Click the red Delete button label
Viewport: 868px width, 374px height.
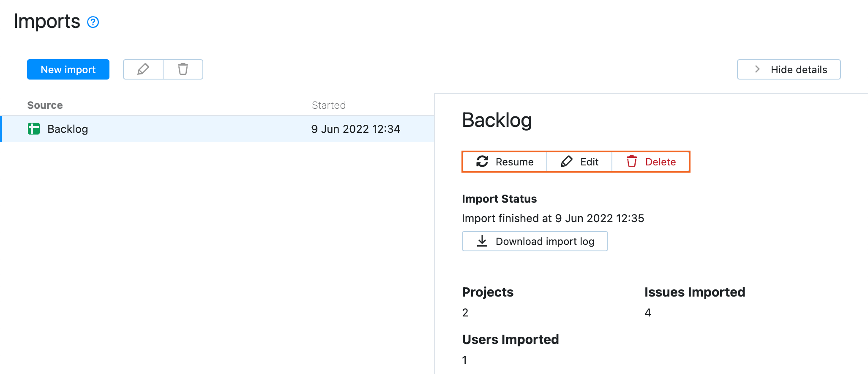661,162
